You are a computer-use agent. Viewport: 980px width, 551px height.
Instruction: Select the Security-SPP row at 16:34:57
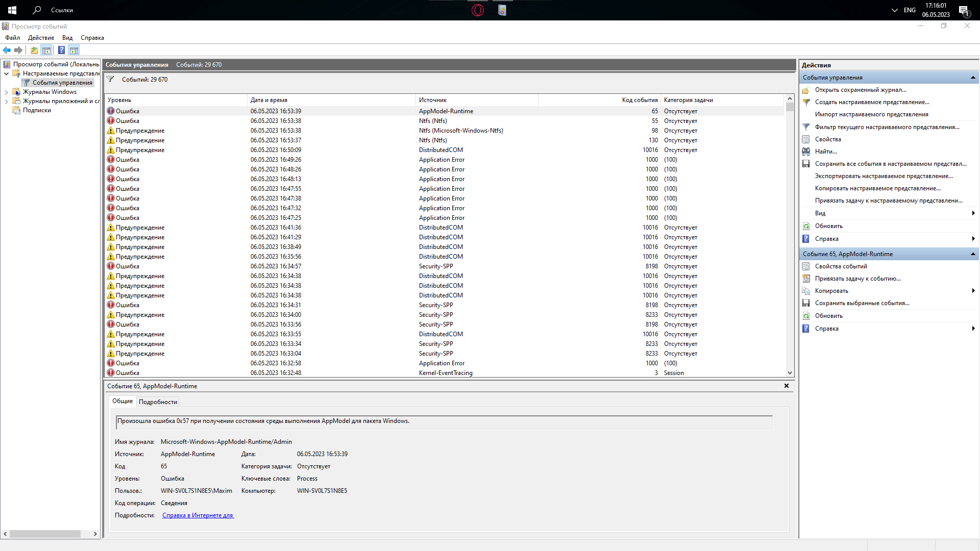click(x=444, y=266)
